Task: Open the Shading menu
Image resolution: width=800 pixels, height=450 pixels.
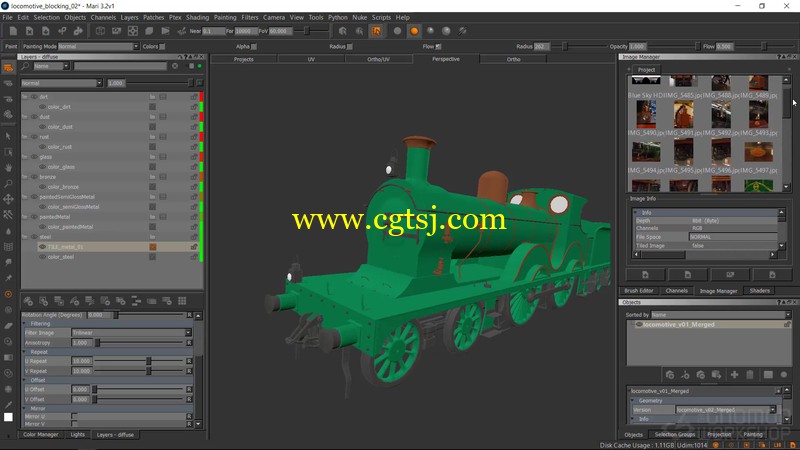Action: 197,17
